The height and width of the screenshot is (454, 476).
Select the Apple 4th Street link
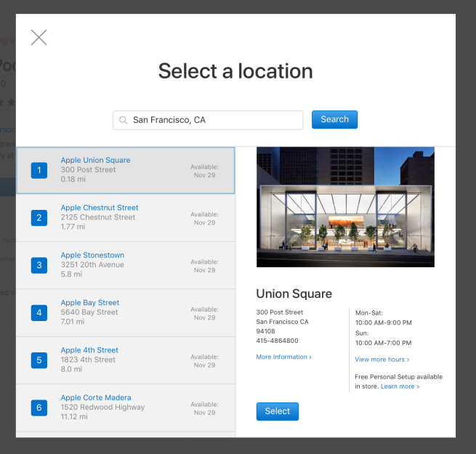tap(89, 350)
